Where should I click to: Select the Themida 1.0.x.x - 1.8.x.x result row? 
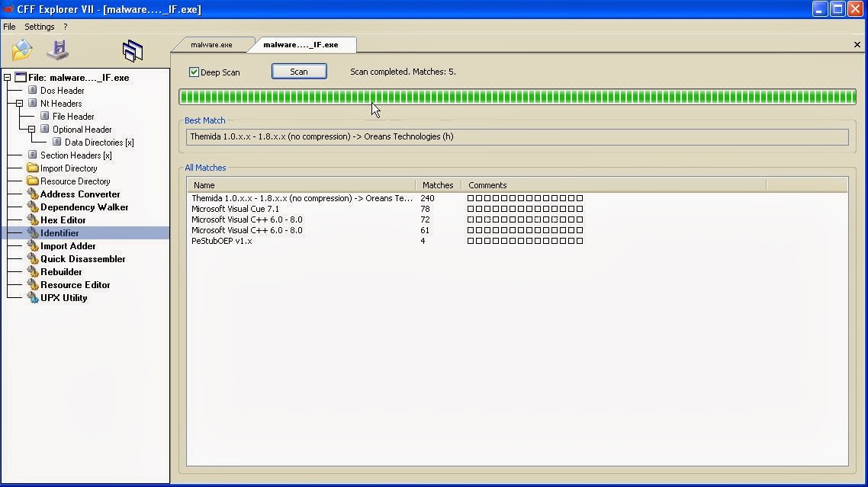tap(517, 198)
